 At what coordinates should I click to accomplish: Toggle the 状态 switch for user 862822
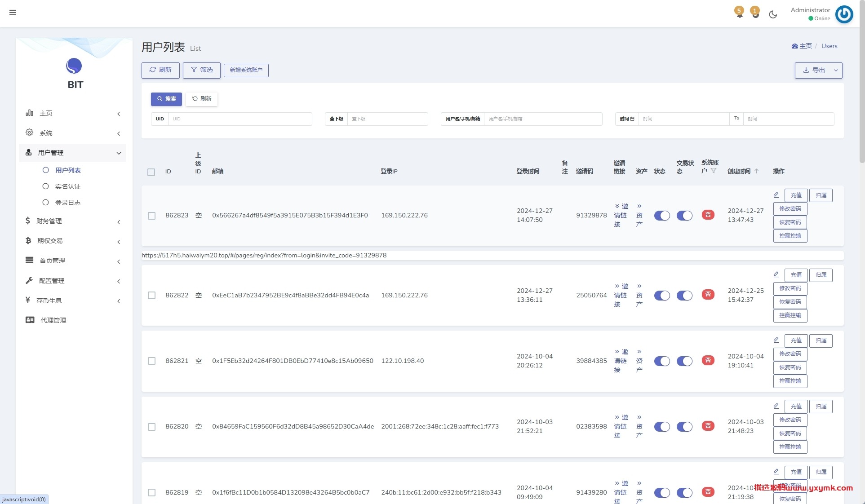tap(662, 296)
